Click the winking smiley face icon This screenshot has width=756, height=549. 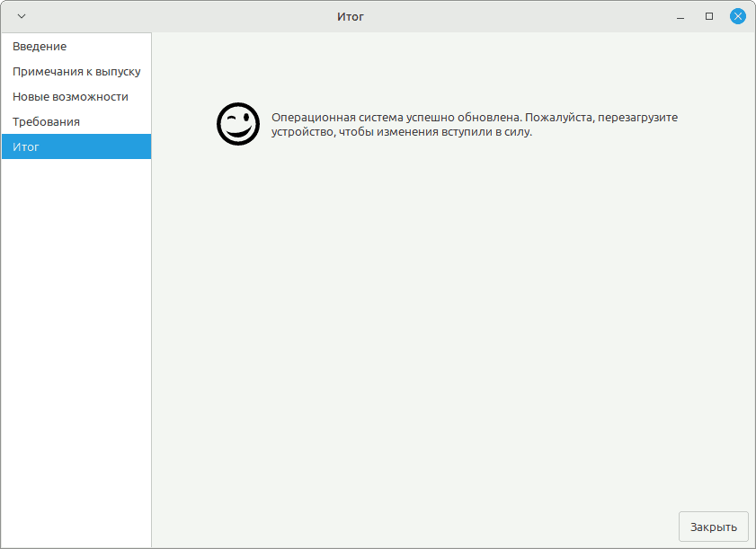click(238, 124)
